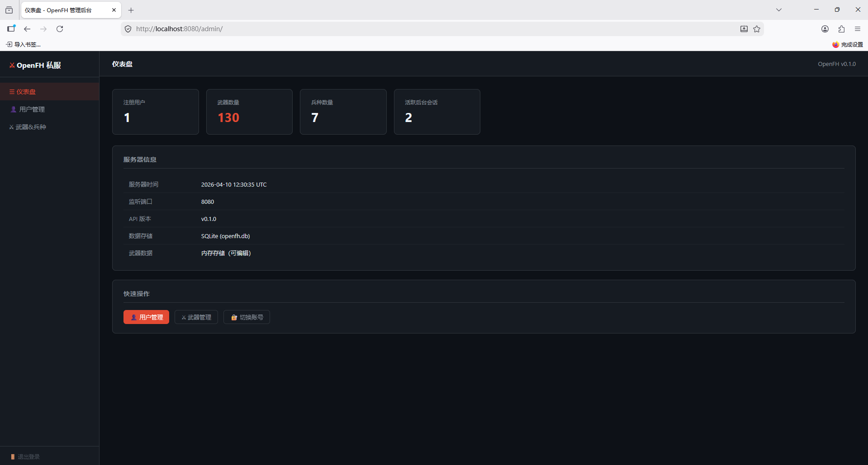The width and height of the screenshot is (868, 465).
Task: Open the extensions puzzle icon
Action: coord(841,29)
